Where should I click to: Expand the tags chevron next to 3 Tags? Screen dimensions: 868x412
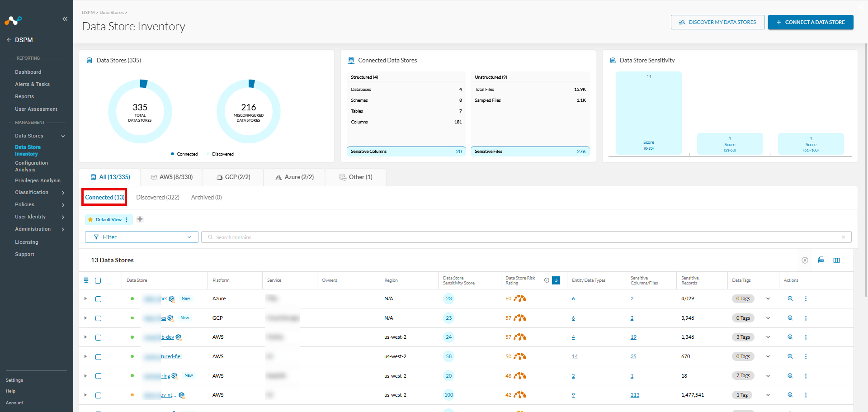(768, 337)
